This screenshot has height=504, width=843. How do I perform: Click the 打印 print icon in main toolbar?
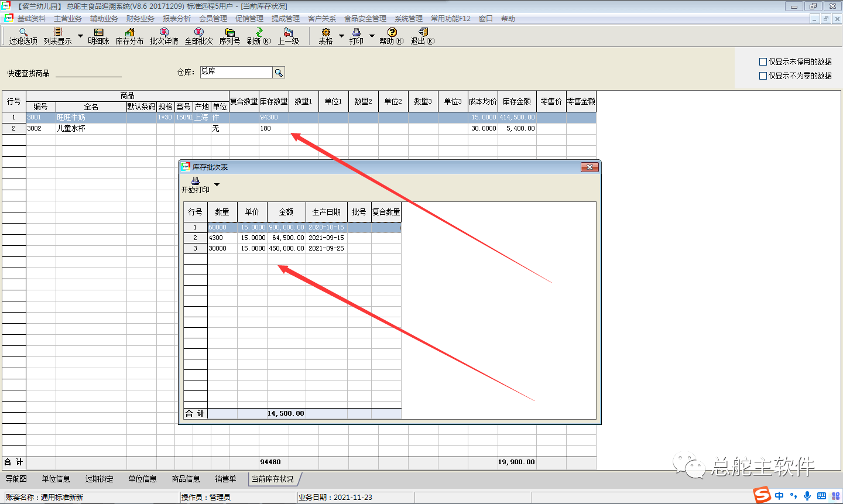(357, 36)
